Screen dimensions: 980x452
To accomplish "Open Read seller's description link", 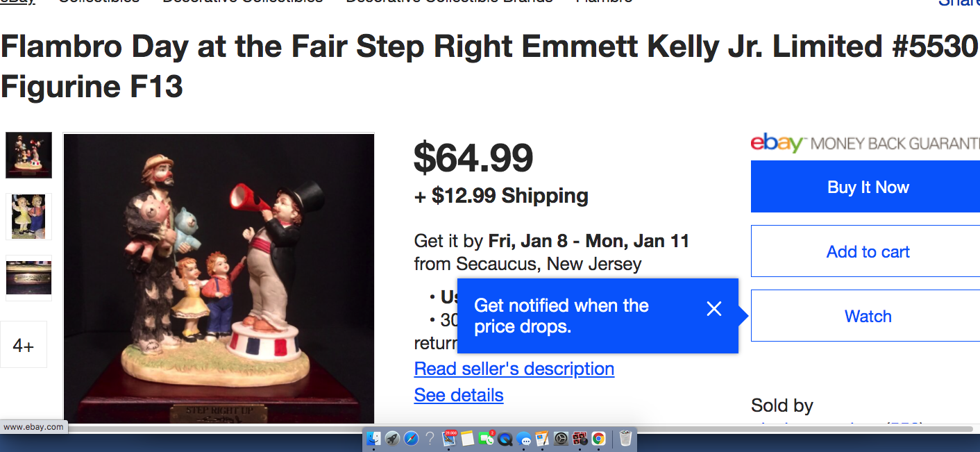I will coord(514,369).
